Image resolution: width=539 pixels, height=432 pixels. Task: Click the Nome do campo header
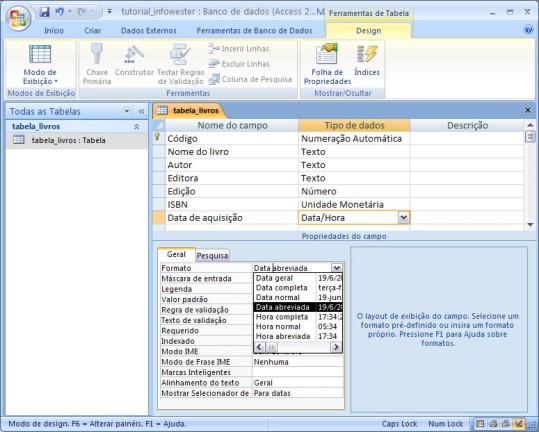[x=232, y=125]
